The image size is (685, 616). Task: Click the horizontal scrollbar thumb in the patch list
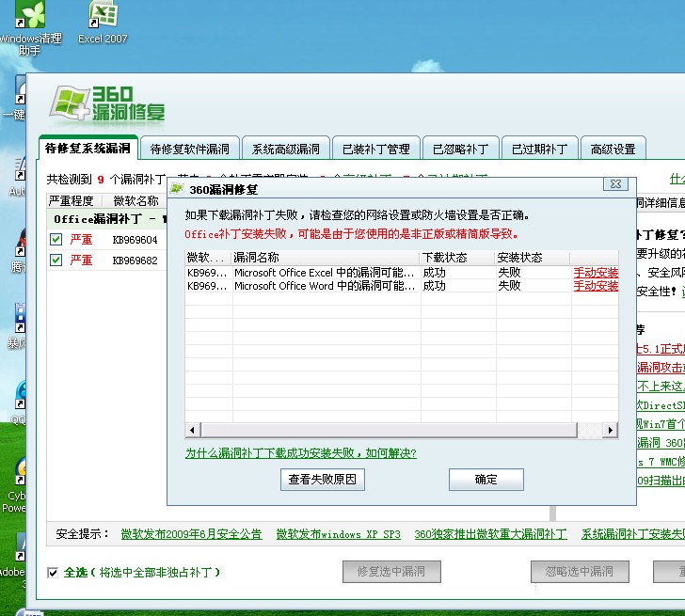389,430
